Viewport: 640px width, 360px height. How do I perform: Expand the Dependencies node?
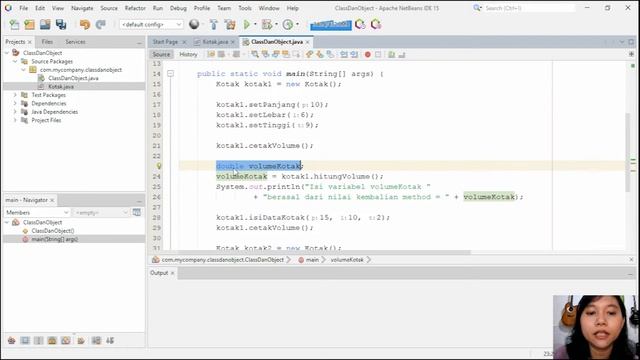tap(15, 103)
